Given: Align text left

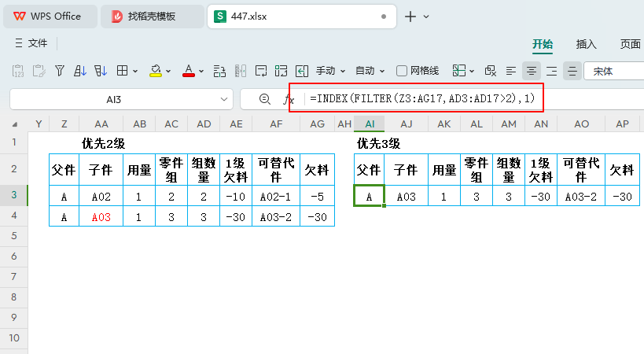Looking at the screenshot, I should tap(511, 71).
